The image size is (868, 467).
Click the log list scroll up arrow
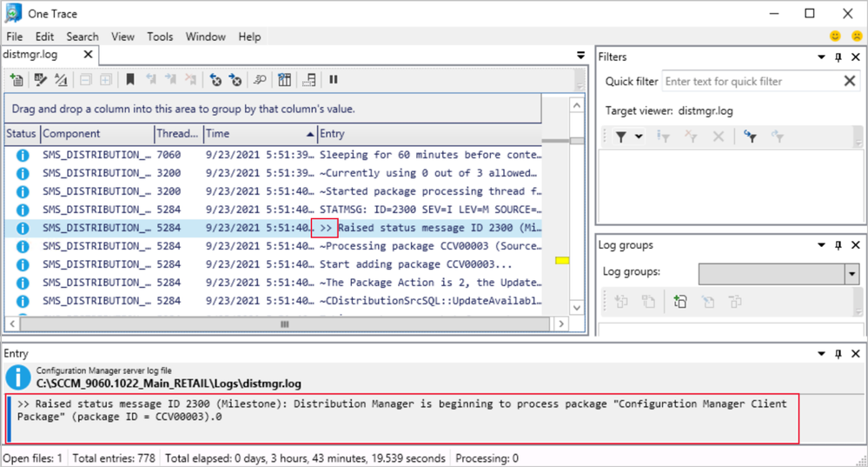pos(577,105)
